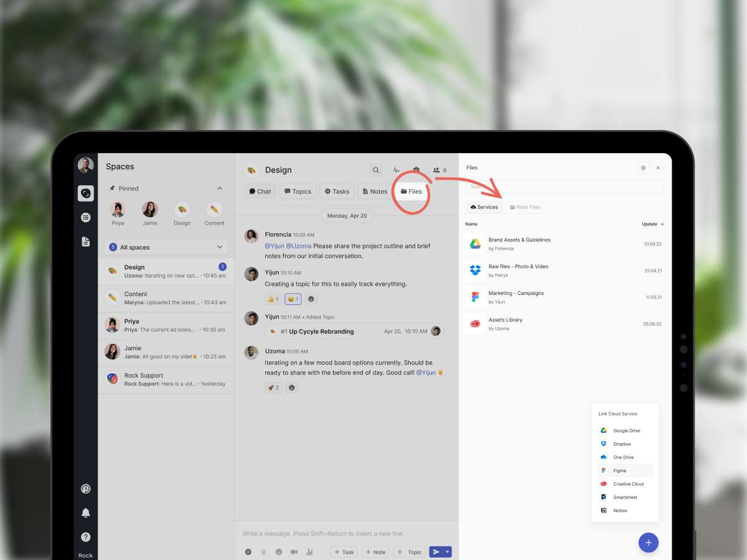The width and height of the screenshot is (747, 560).
Task: Toggle the highlighted smiley reaction on Yijun's message
Action: pyautogui.click(x=293, y=299)
